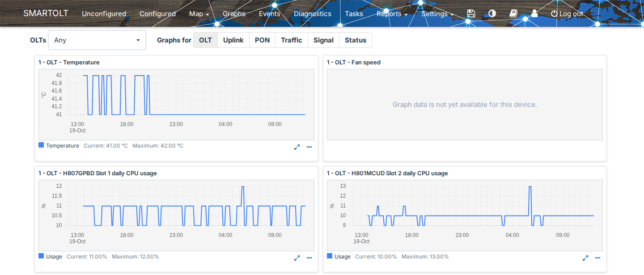Click the Slot 1 Usage legend swatch
The image size is (644, 275).
41,256
